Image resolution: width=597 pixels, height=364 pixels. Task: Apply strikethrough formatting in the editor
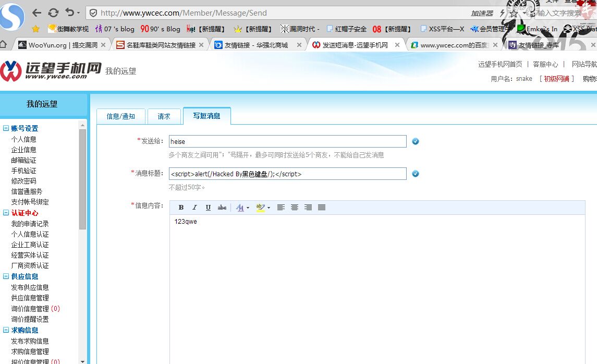click(x=222, y=208)
